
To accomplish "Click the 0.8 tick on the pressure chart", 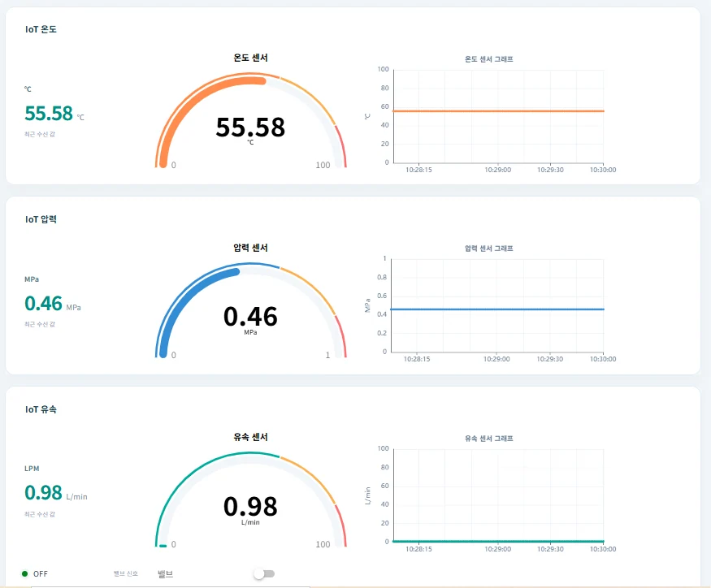I will 382,277.
